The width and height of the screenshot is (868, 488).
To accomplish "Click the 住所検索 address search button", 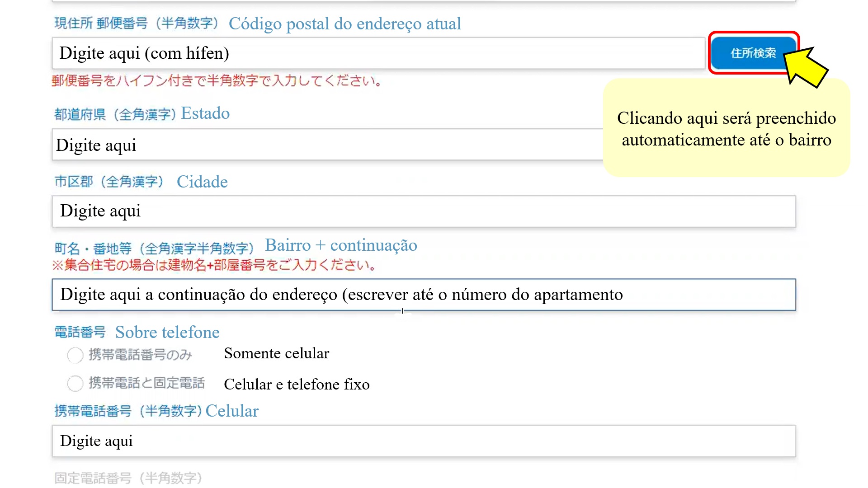I will click(753, 53).
